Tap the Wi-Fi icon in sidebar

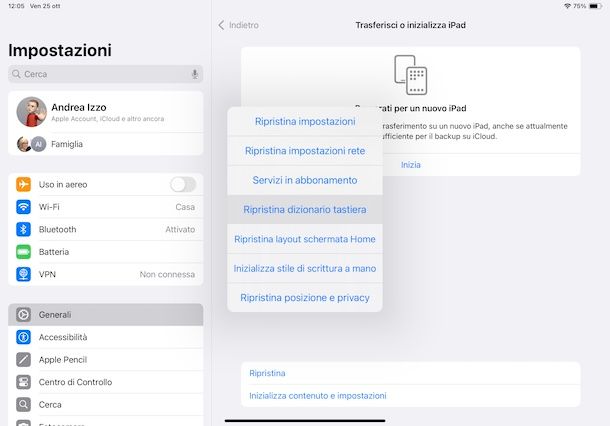[x=23, y=207]
